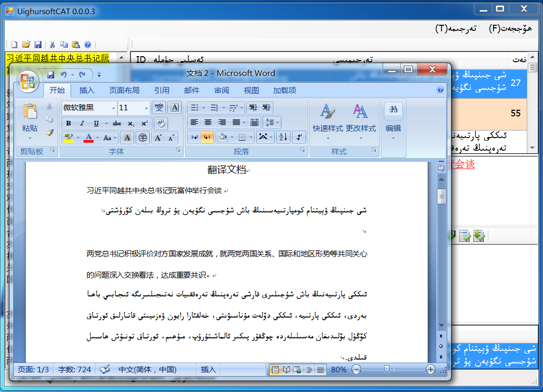Redo action in Word quick access toolbar

[82, 75]
